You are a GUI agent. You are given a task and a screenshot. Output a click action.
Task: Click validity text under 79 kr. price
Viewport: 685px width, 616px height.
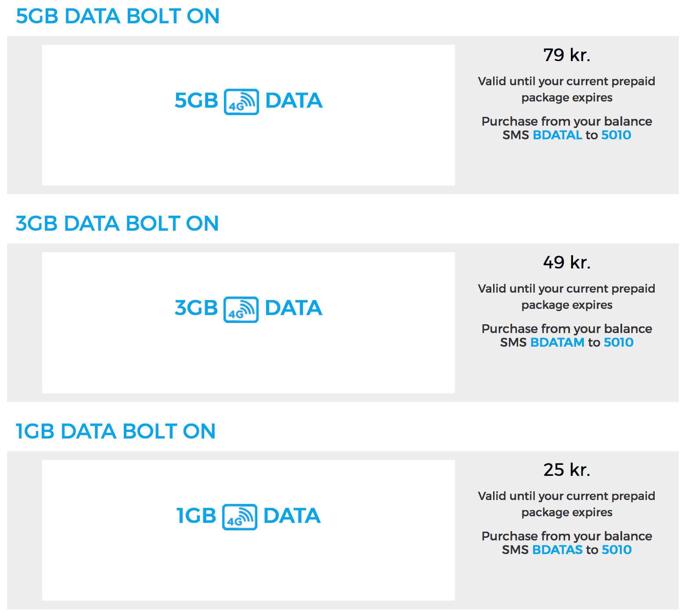(x=566, y=89)
